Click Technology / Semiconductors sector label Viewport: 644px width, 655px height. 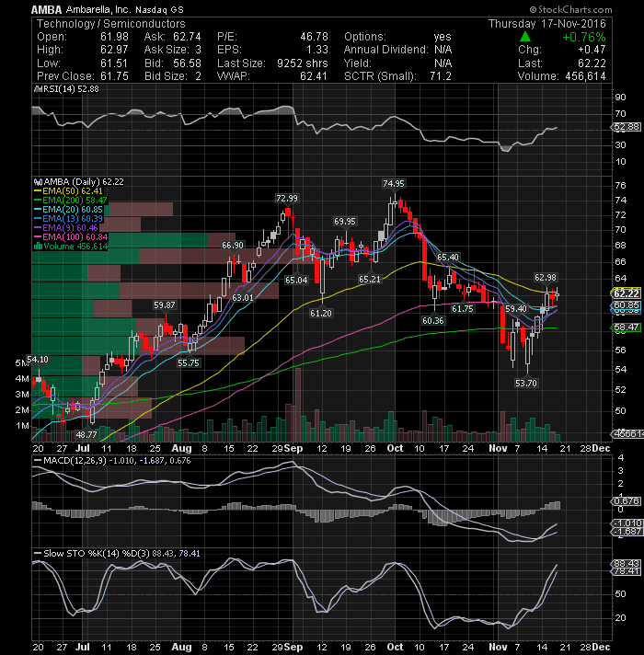111,24
